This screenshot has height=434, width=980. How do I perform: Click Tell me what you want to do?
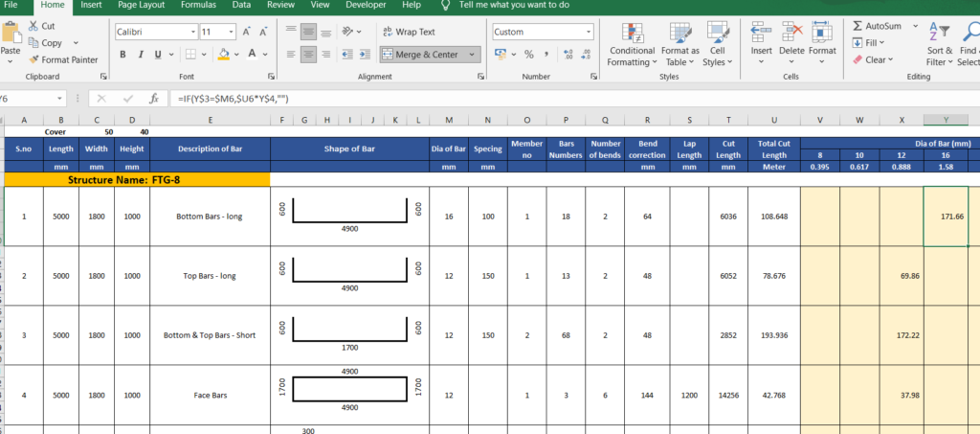(514, 5)
